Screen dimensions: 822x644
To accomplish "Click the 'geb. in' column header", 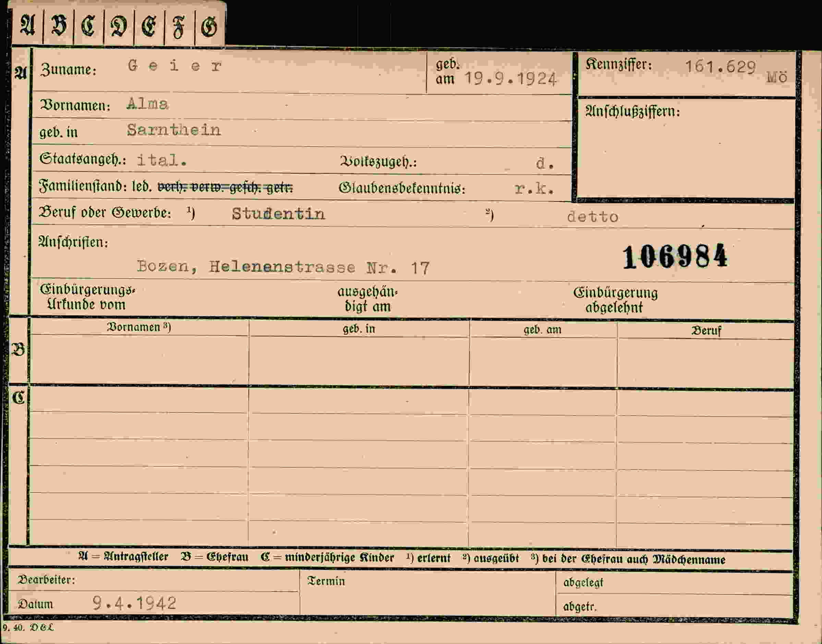I will click(x=359, y=329).
